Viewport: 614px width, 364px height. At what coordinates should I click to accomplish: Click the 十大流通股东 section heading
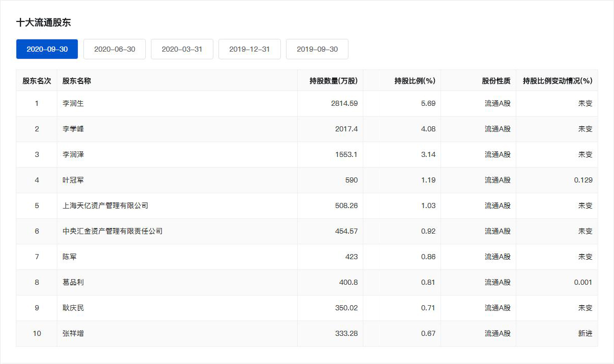point(43,22)
